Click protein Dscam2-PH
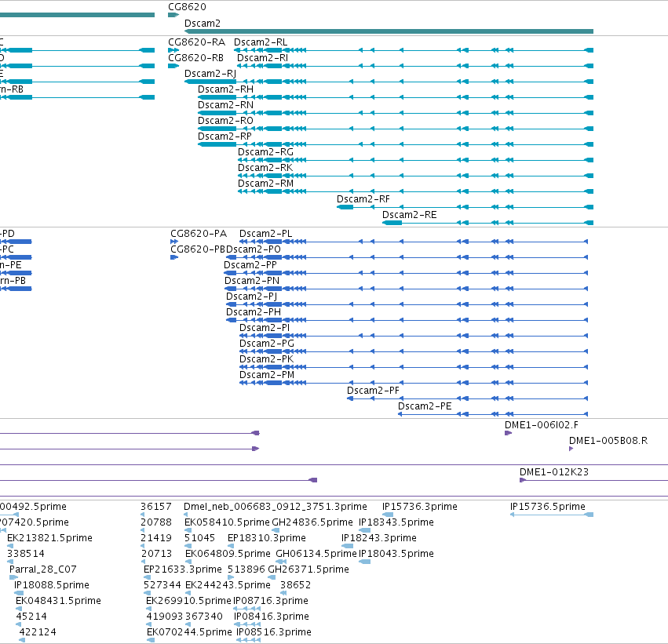This screenshot has width=668, height=644. (407, 320)
